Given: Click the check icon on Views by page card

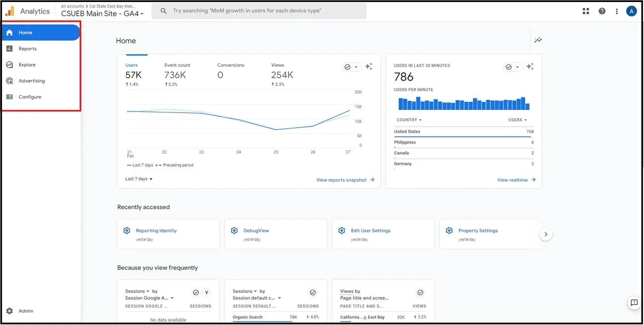Looking at the screenshot, I should (420, 293).
